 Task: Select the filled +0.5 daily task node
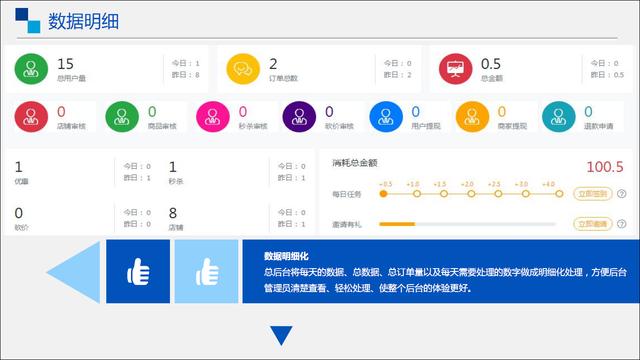coord(383,194)
